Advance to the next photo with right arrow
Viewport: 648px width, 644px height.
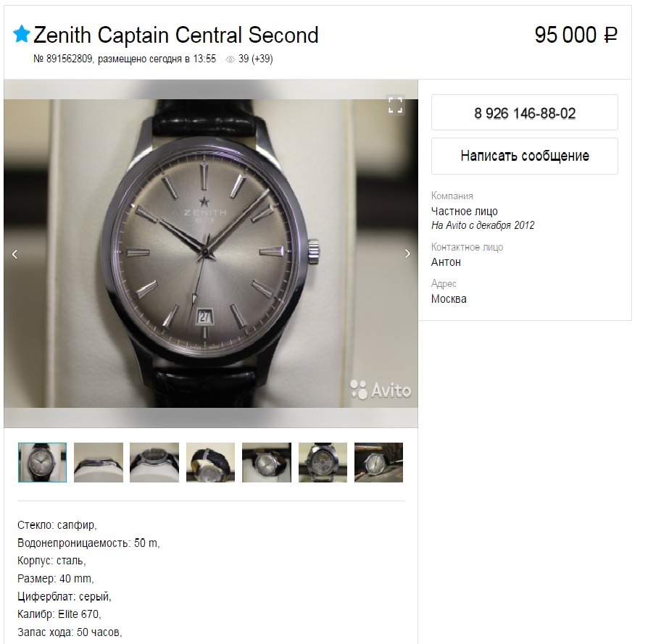pos(407,254)
